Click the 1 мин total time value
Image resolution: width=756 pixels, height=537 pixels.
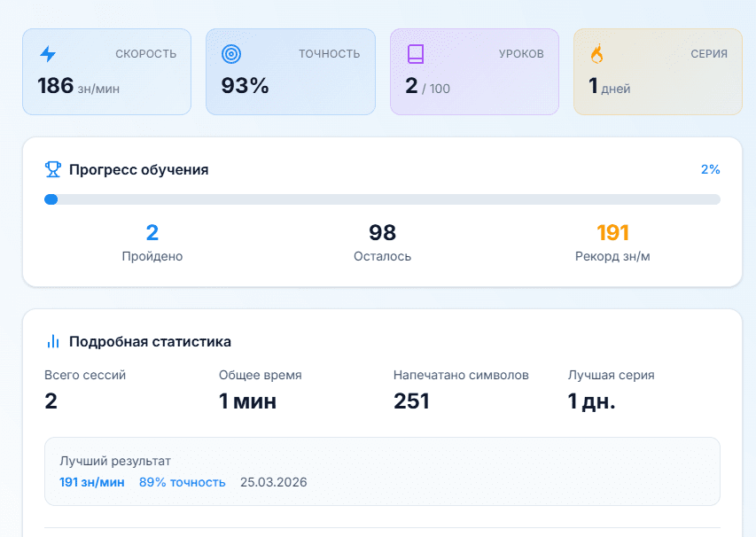[248, 401]
